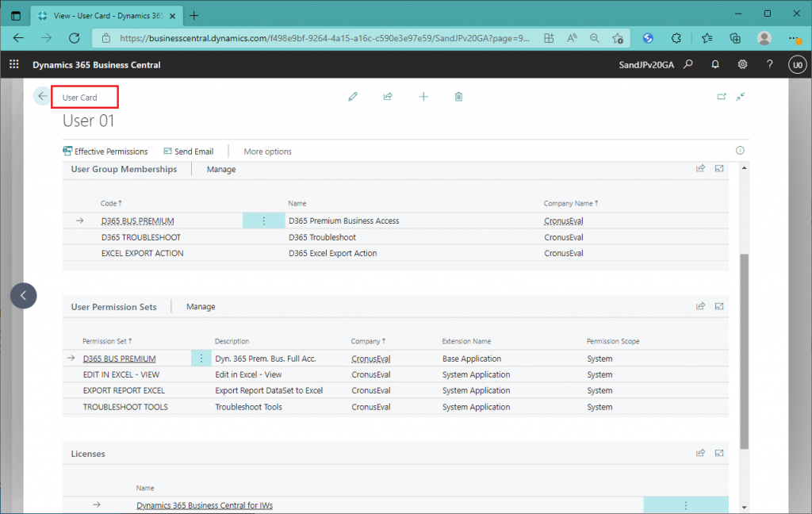
Task: Open browser extensions puzzle icon
Action: [x=676, y=38]
